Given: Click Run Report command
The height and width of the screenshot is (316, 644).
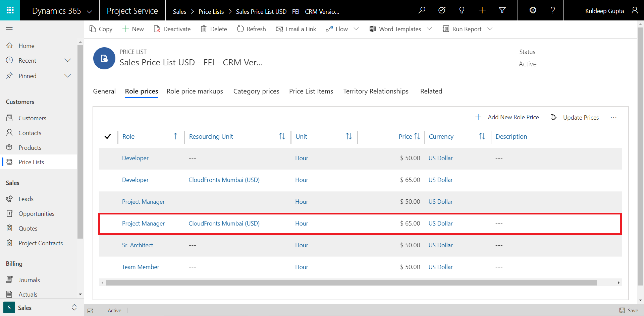Looking at the screenshot, I should 462,29.
